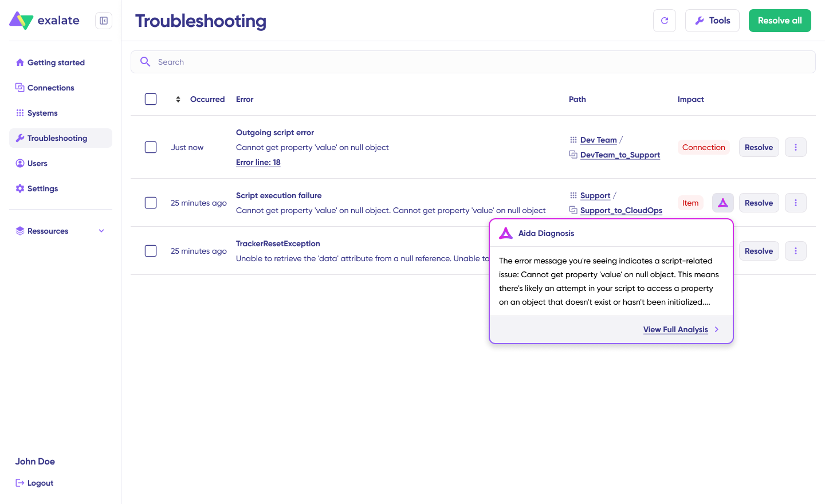Toggle the Aida diagnosis icon button
825x504 pixels.
(x=723, y=203)
